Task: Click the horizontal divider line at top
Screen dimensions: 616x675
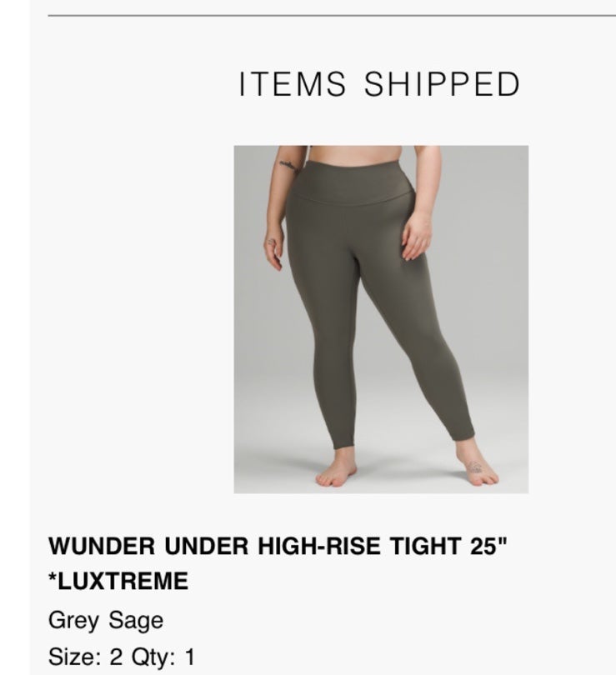Action: click(332, 16)
